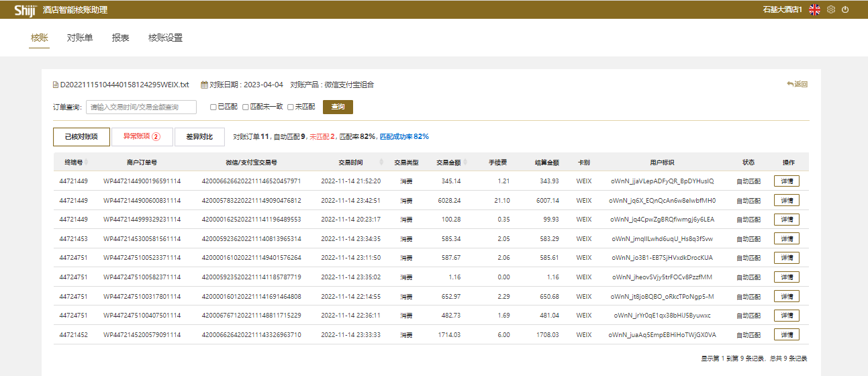Switch language via the UK flag icon

815,9
